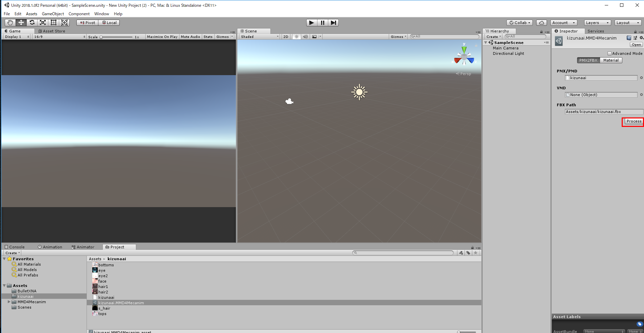Toggle Maximize On Play

(x=162, y=37)
